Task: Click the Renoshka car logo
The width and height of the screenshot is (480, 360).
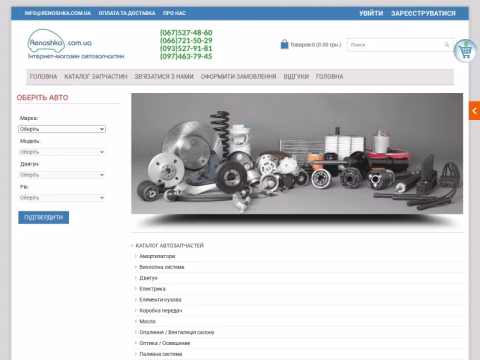Action: [60, 41]
